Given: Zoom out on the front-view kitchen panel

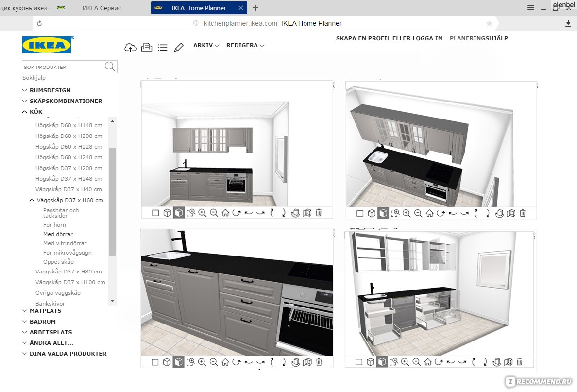Looking at the screenshot, I should (x=214, y=213).
